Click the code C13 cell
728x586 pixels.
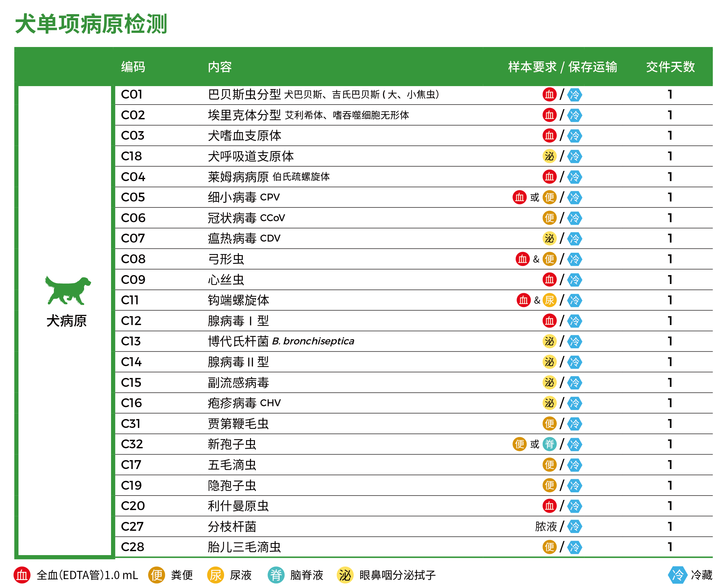pyautogui.click(x=131, y=341)
